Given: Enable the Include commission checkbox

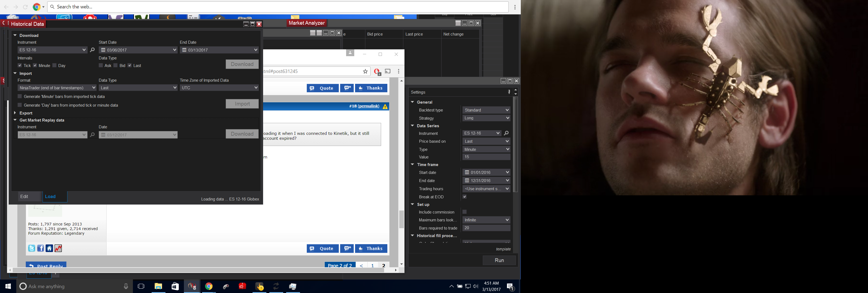Looking at the screenshot, I should click(x=465, y=212).
